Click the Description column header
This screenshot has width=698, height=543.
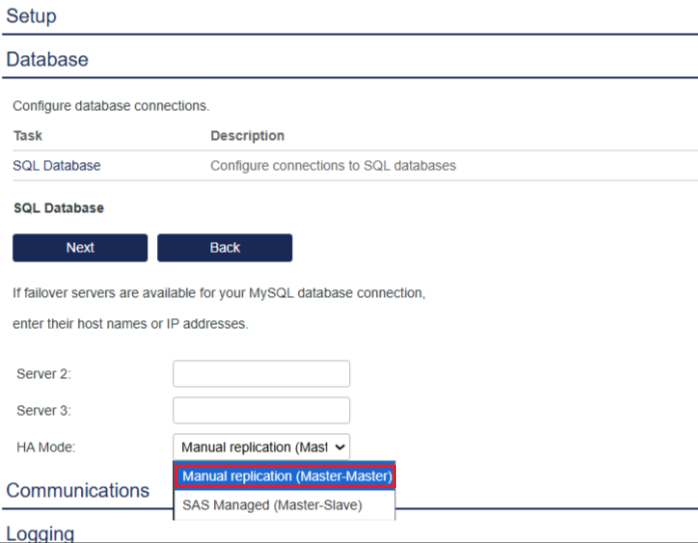click(247, 136)
